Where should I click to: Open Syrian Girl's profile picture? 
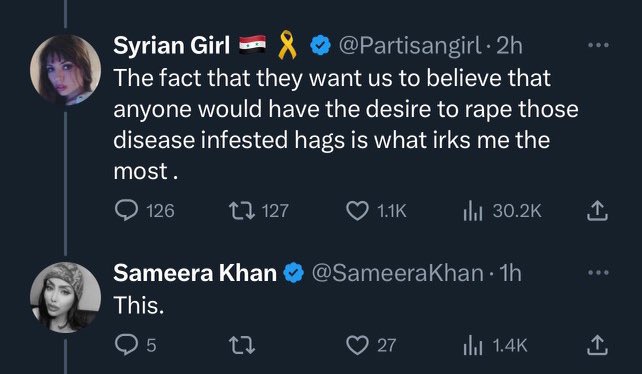66,70
